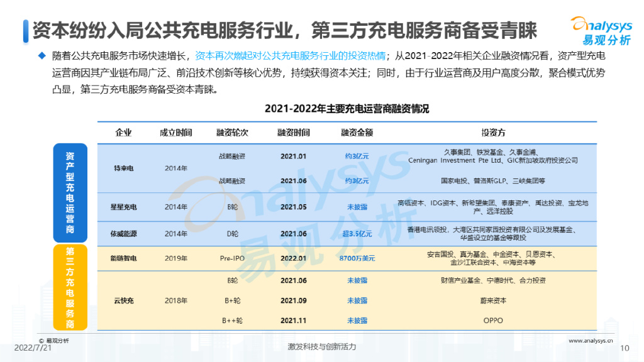644x362 pixels.
Task: Click the Analysys 易观分析 logo
Action: (x=602, y=31)
